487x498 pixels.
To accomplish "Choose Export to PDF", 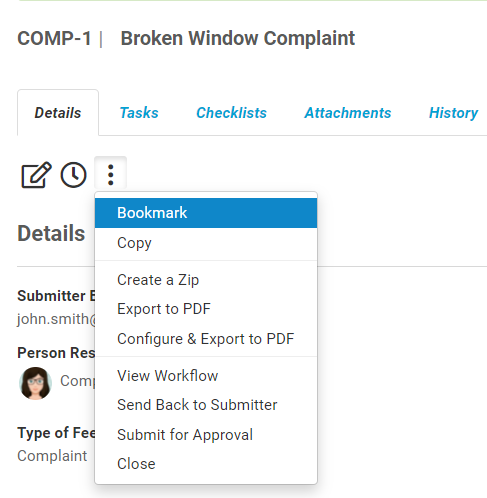I will [206, 309].
